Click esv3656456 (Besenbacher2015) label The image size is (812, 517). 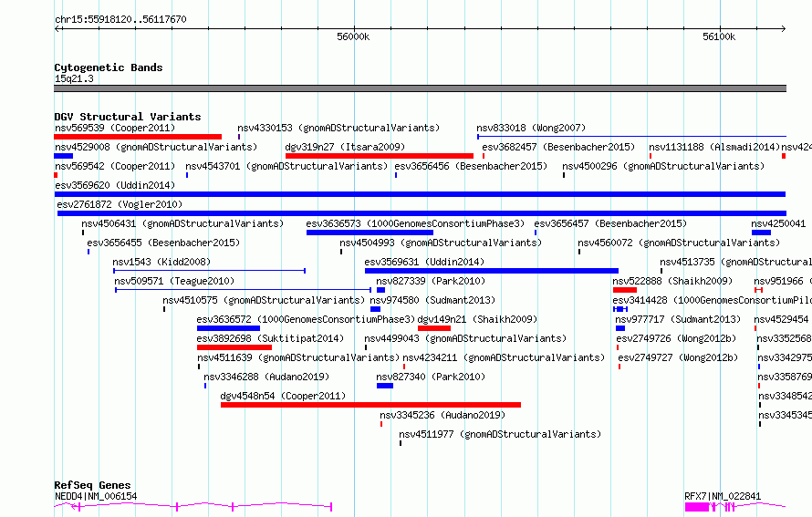(x=471, y=166)
